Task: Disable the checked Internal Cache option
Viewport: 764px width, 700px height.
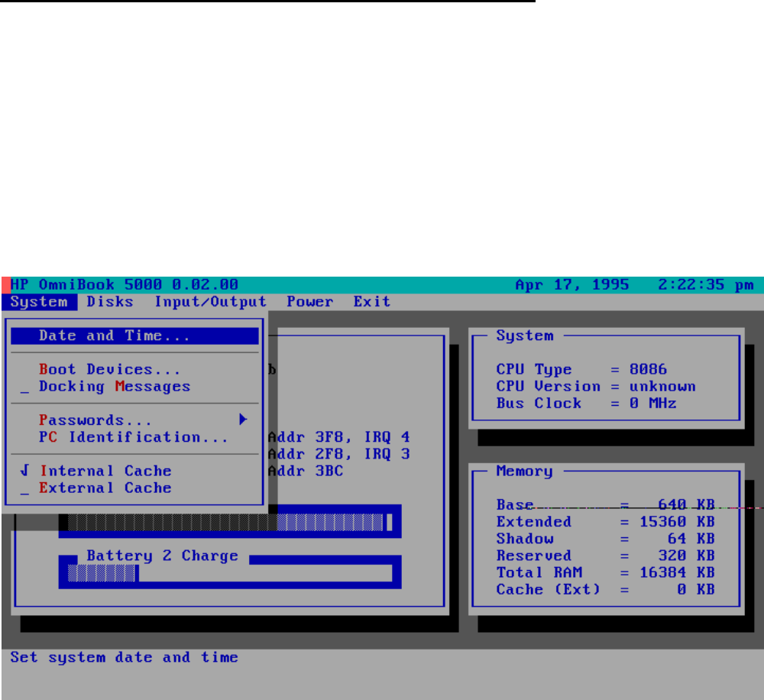Action: click(x=134, y=471)
